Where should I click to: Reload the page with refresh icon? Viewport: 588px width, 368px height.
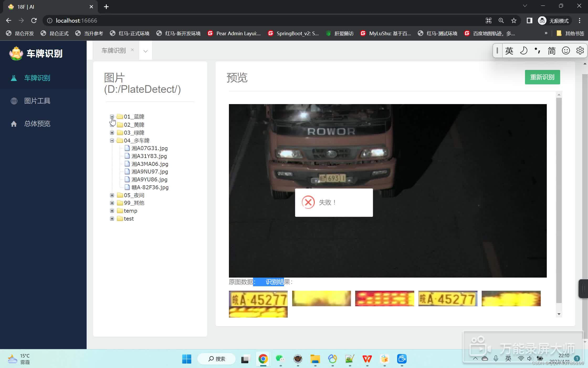point(34,21)
